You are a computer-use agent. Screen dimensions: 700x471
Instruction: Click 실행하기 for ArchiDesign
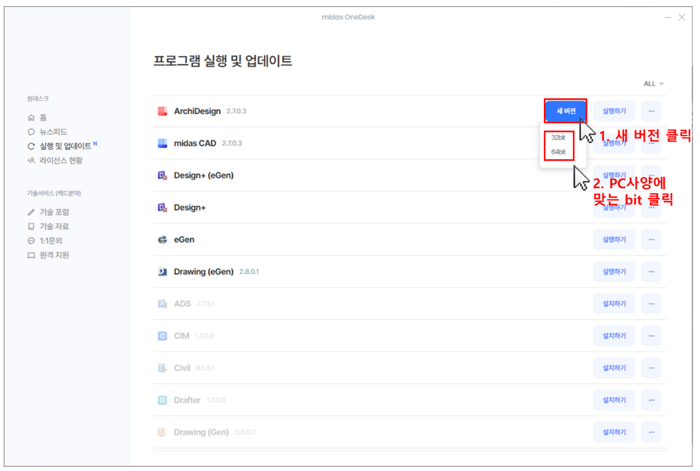point(614,111)
